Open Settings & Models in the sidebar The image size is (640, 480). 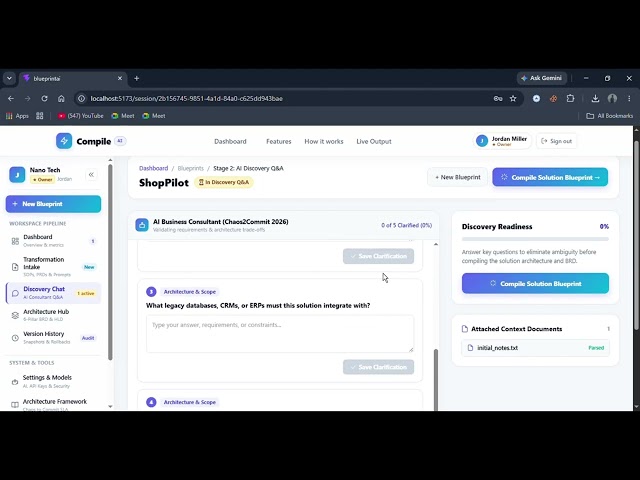pyautogui.click(x=53, y=381)
